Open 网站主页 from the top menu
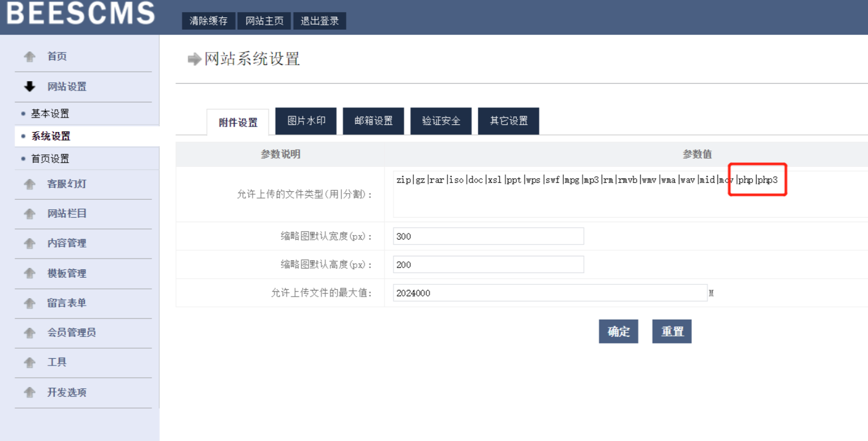Viewport: 868px width, 441px height. coord(263,20)
